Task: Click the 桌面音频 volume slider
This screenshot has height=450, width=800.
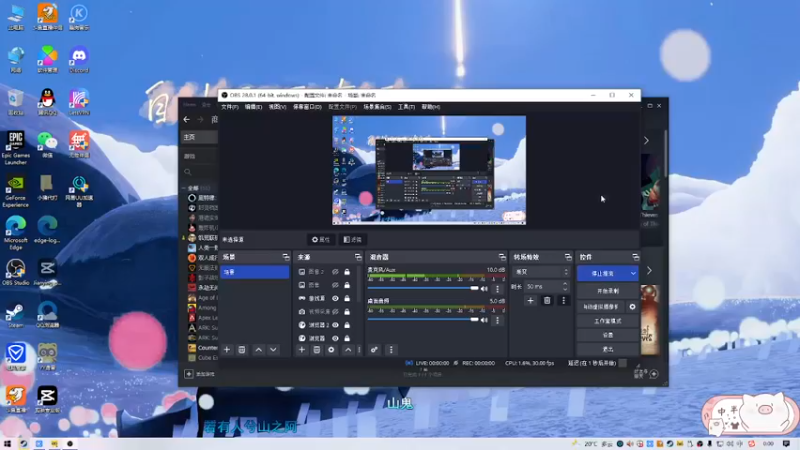Action: click(x=423, y=320)
